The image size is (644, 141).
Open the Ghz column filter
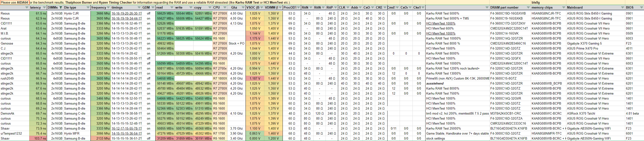click(x=243, y=8)
